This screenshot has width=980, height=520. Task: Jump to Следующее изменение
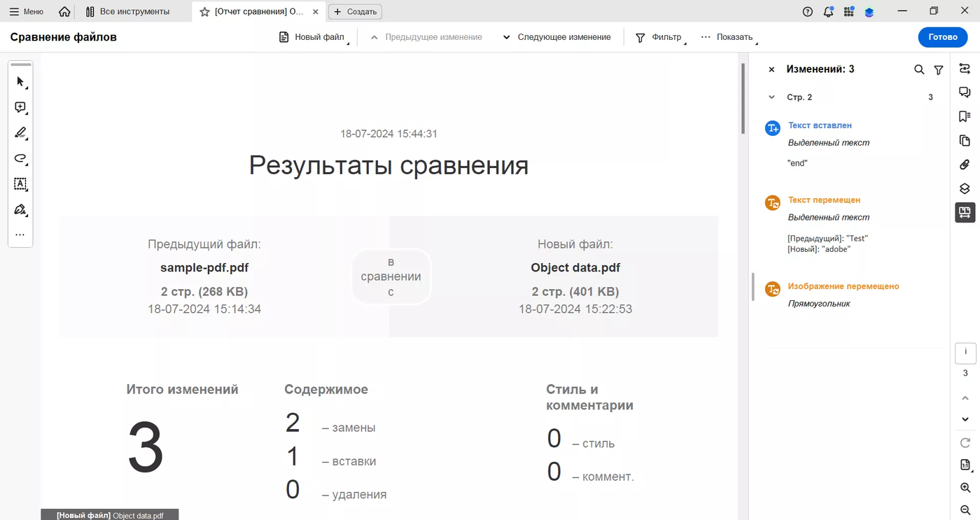tap(556, 37)
